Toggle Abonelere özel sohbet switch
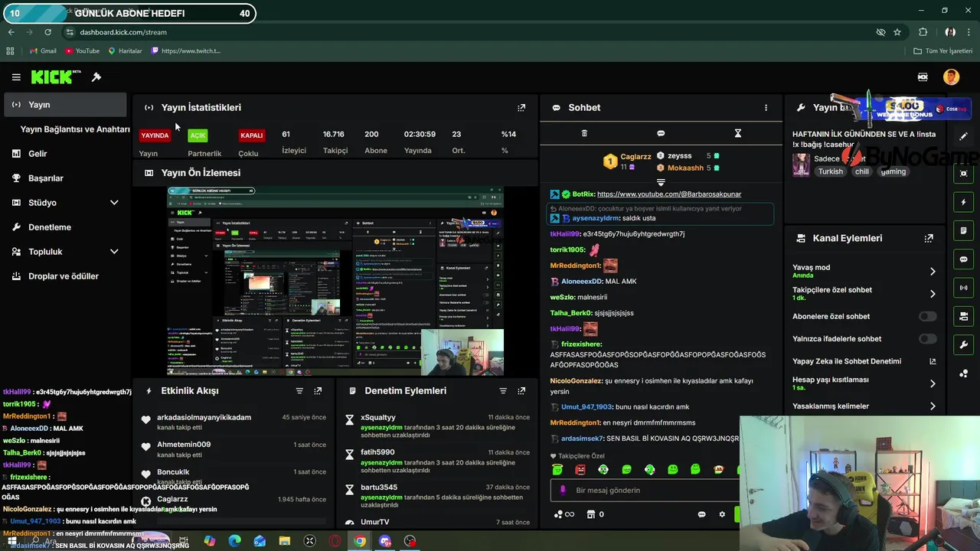980x551 pixels. point(927,317)
